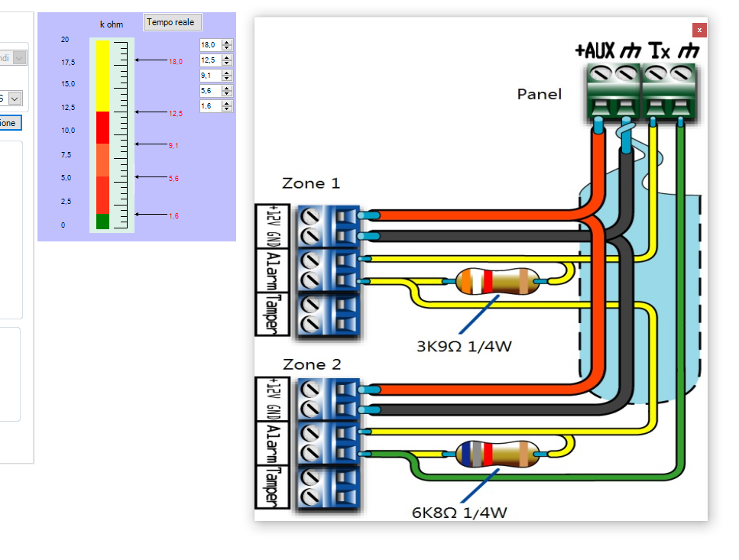
Task: Increase the 12,5 threshold value
Action: (227, 57)
